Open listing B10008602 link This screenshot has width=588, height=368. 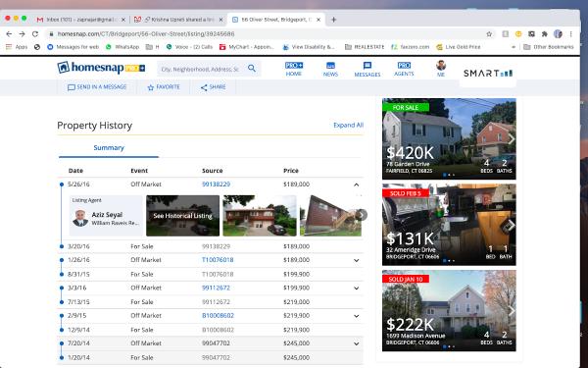click(218, 315)
